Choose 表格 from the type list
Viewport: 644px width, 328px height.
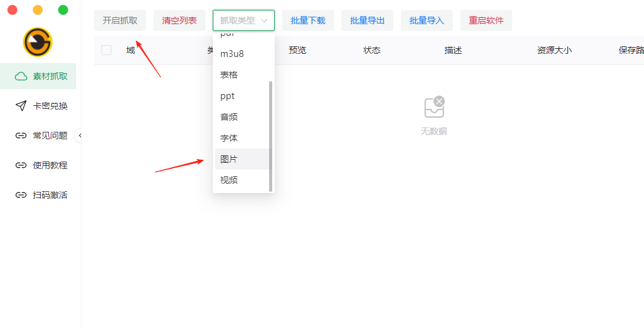pos(244,75)
